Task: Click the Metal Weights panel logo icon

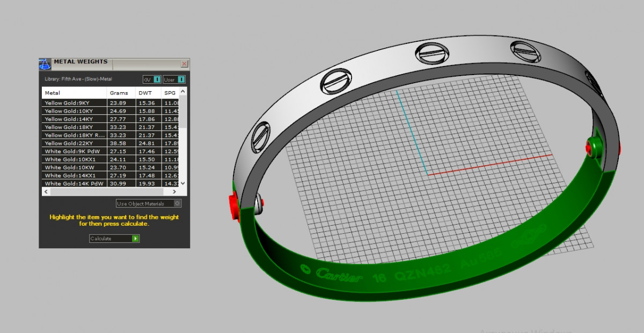Action: coord(45,64)
